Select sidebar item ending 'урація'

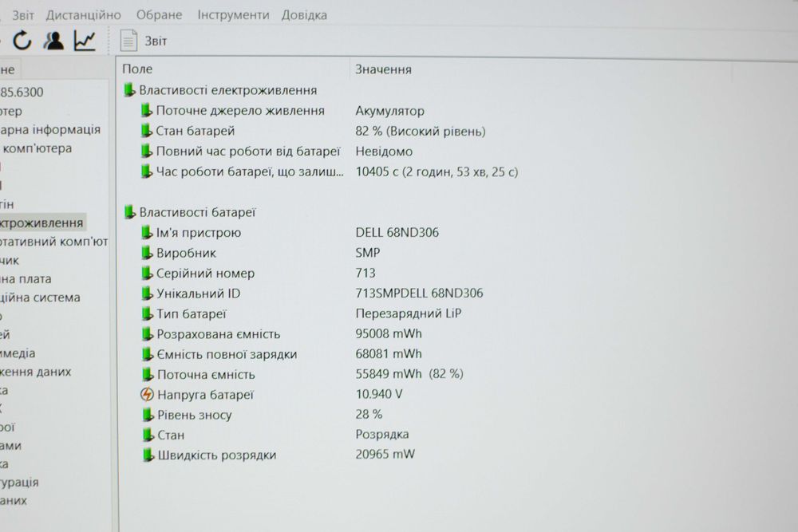click(x=19, y=482)
